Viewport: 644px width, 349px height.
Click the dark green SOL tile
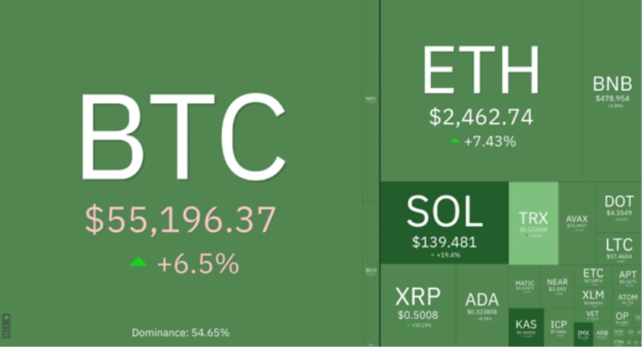tap(445, 223)
